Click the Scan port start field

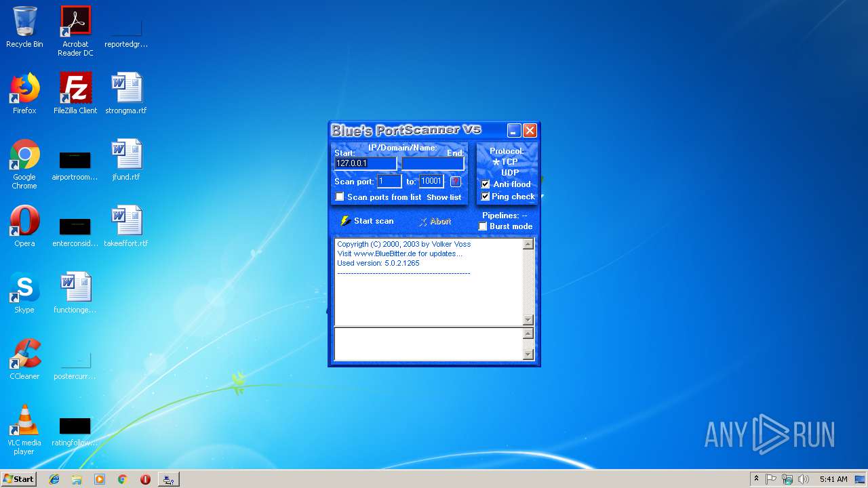point(389,181)
